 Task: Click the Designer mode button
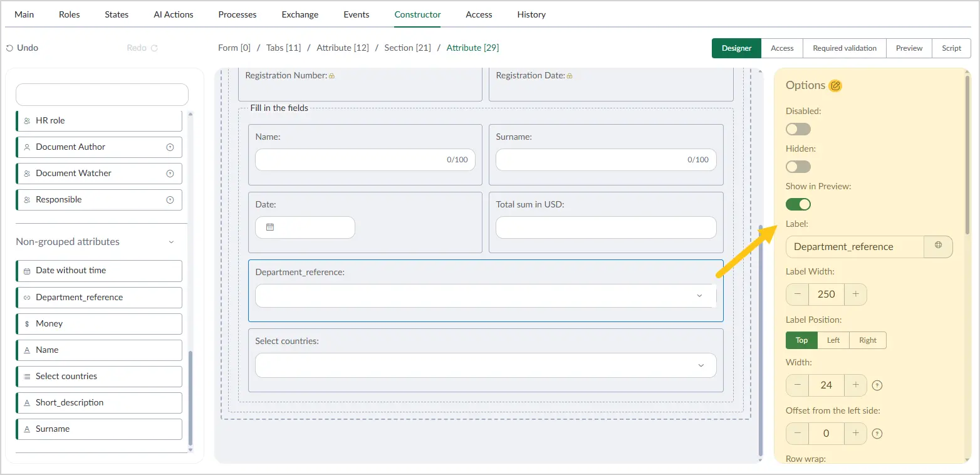tap(737, 48)
